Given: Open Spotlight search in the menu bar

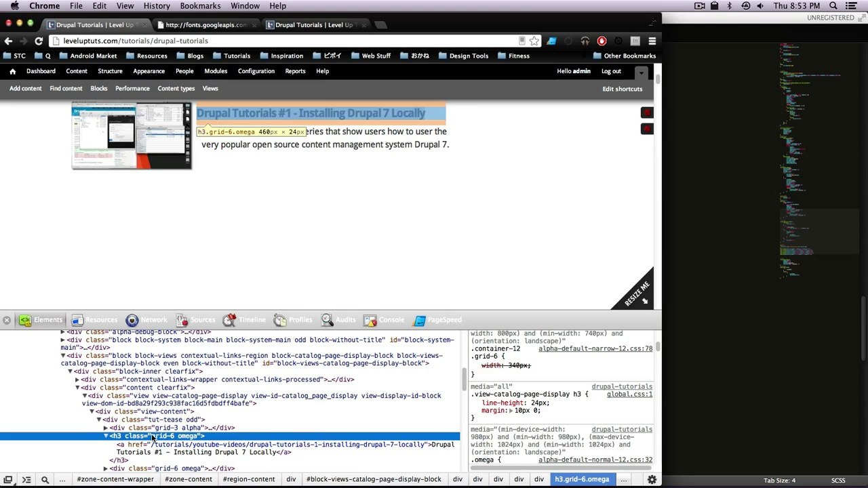Looking at the screenshot, I should click(832, 6).
